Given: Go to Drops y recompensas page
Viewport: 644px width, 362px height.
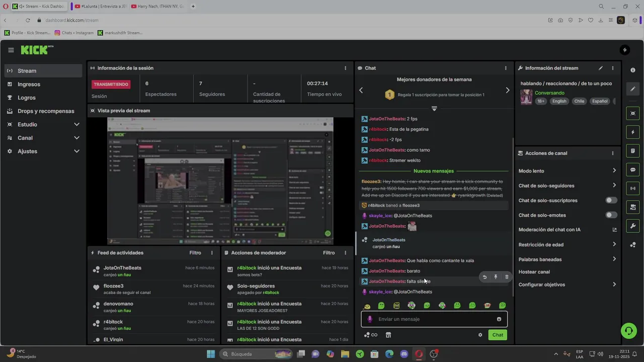Looking at the screenshot, I should point(44,111).
